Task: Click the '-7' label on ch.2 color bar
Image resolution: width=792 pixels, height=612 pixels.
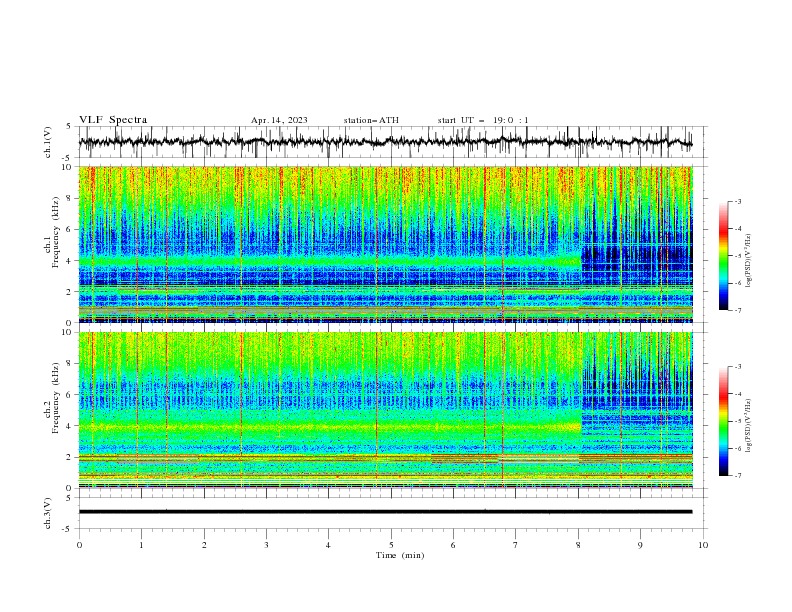Action: point(737,476)
